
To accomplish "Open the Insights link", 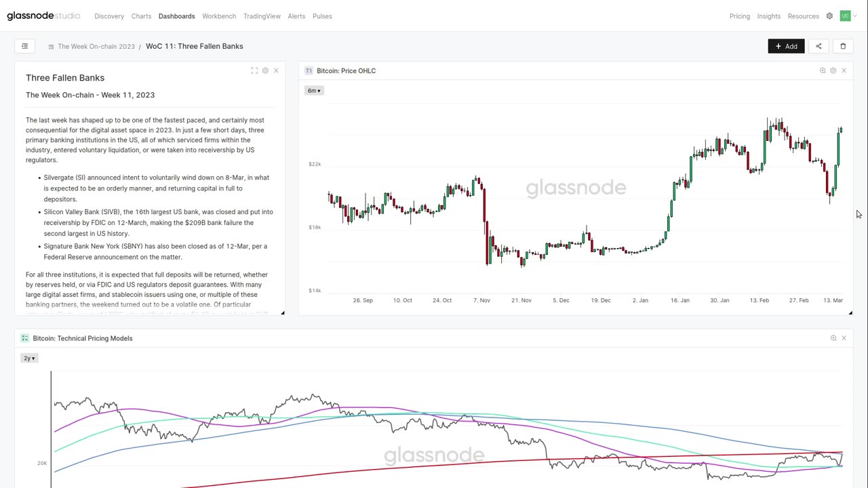I will tap(769, 16).
